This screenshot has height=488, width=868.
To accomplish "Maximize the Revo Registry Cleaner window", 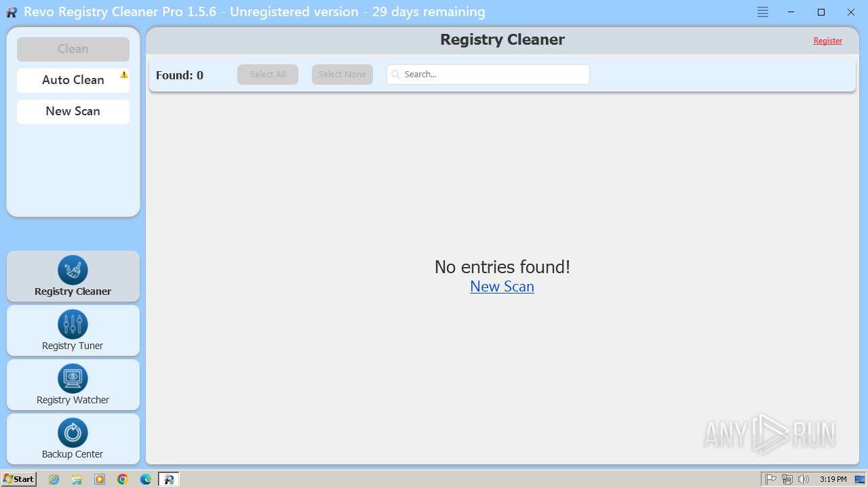I will [x=821, y=12].
